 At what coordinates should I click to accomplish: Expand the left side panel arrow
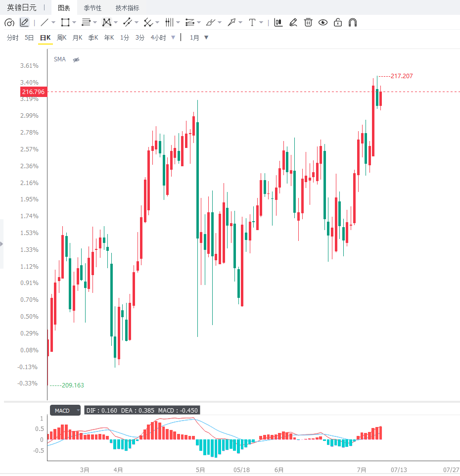click(x=1, y=244)
